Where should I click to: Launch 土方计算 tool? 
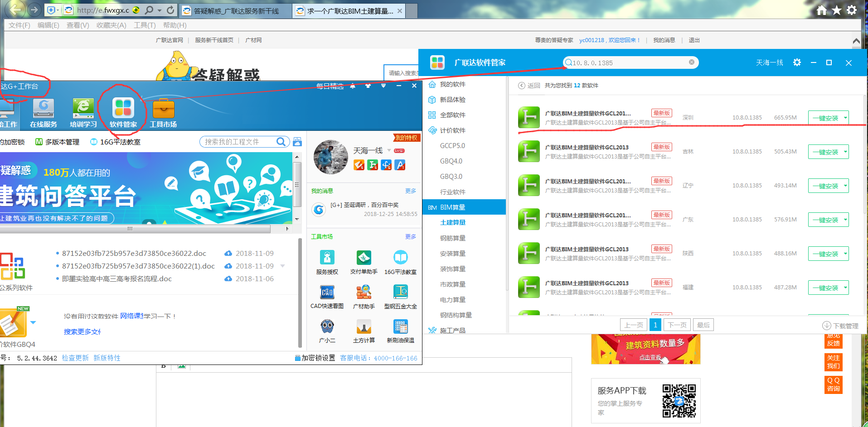pos(364,331)
